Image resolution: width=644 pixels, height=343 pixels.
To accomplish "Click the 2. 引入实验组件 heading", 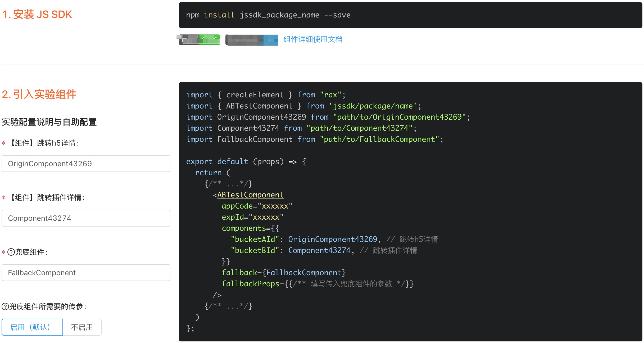I will pyautogui.click(x=39, y=94).
